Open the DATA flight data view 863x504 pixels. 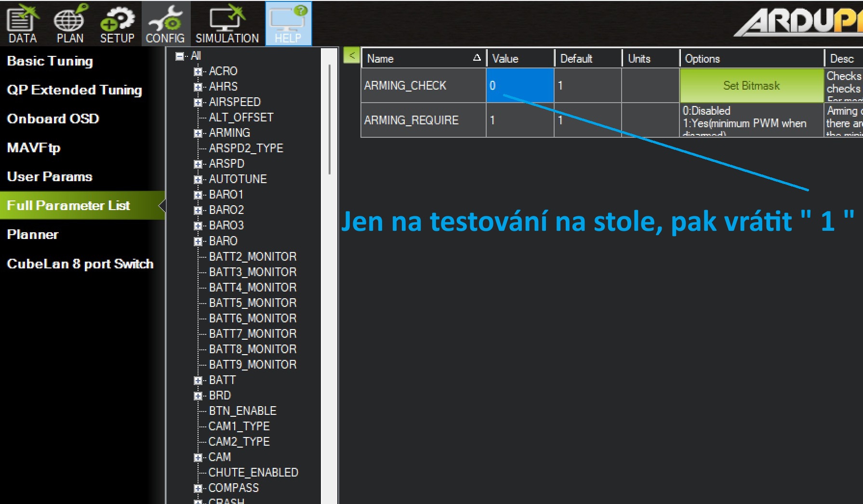point(23,23)
